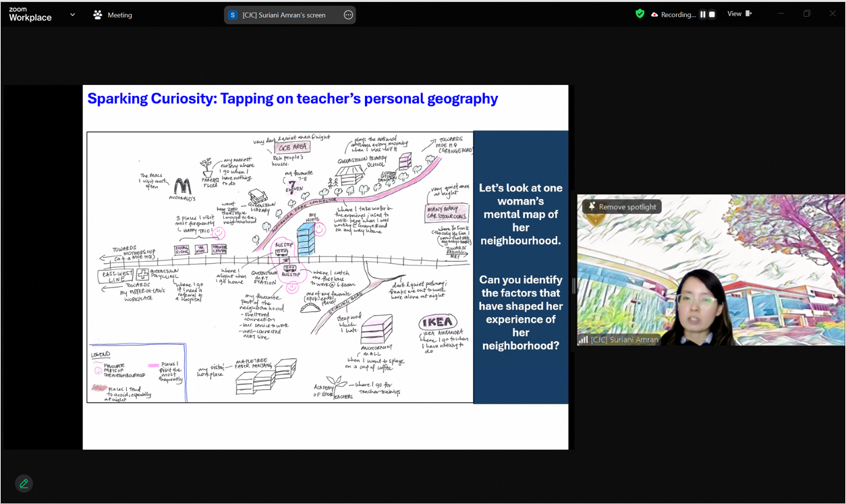Click the gold shield badge on the video
The height and width of the screenshot is (504, 846).
pyautogui.click(x=594, y=220)
